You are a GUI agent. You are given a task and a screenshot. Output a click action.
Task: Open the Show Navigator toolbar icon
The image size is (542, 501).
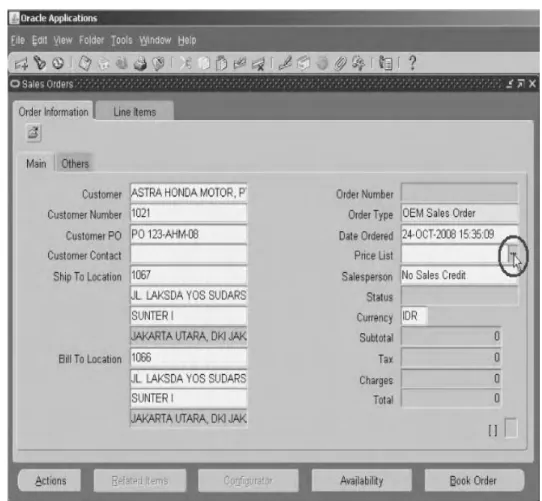click(58, 63)
